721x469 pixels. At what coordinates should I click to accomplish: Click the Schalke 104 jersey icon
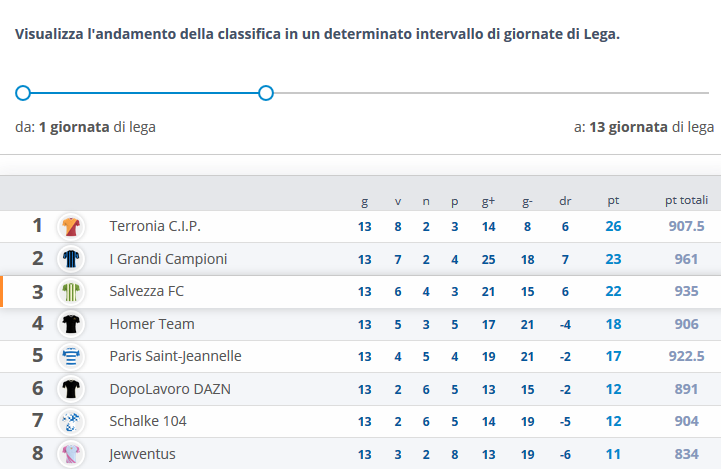point(71,422)
